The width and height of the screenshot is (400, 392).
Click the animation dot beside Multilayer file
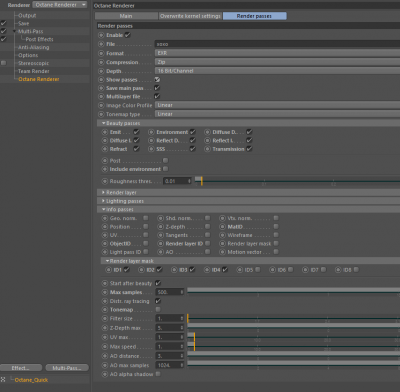(x=101, y=97)
